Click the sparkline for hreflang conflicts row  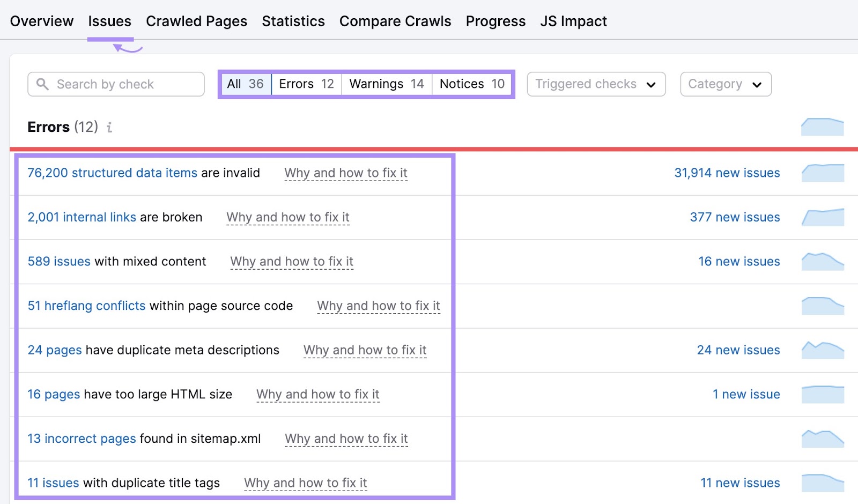(823, 305)
